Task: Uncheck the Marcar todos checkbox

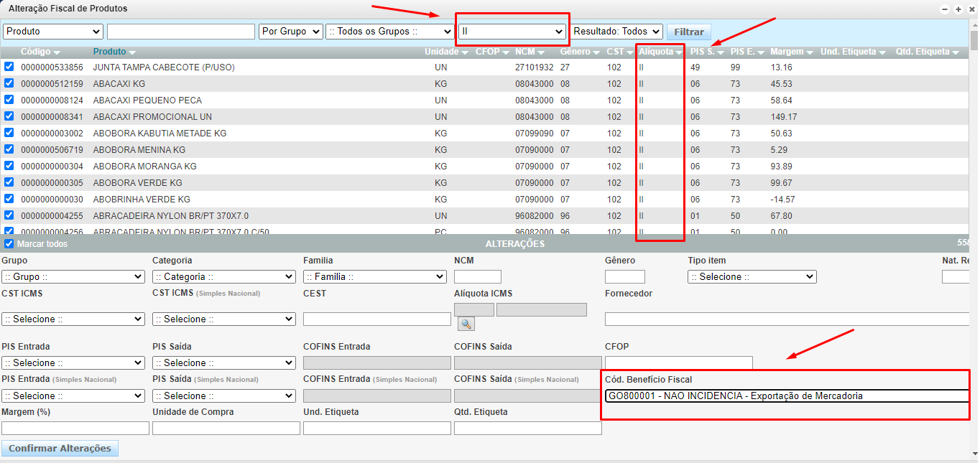Action: (9, 244)
